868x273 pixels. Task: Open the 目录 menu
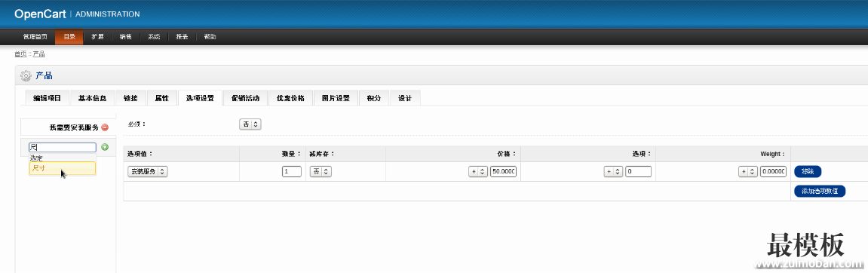69,37
